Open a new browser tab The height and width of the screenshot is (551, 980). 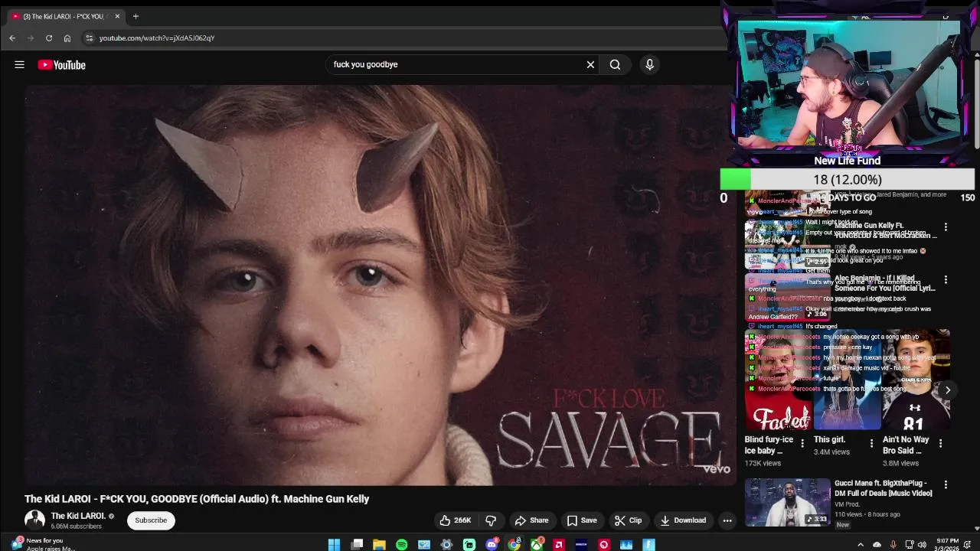[136, 16]
